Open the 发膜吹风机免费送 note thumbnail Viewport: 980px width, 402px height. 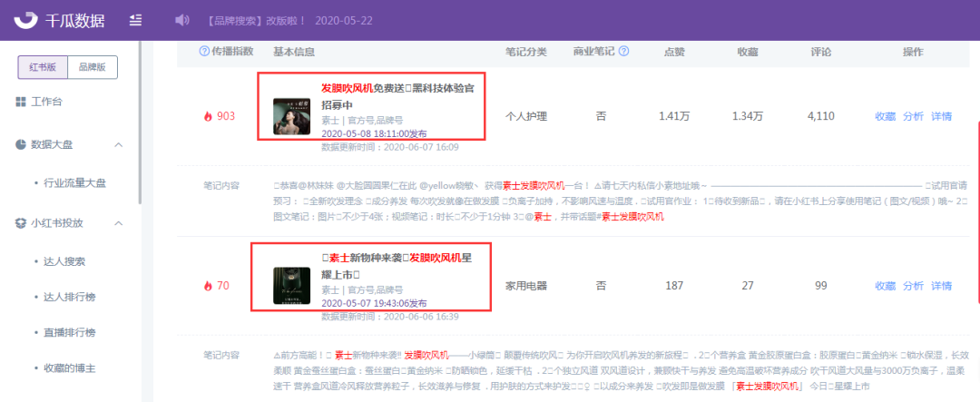coord(291,116)
